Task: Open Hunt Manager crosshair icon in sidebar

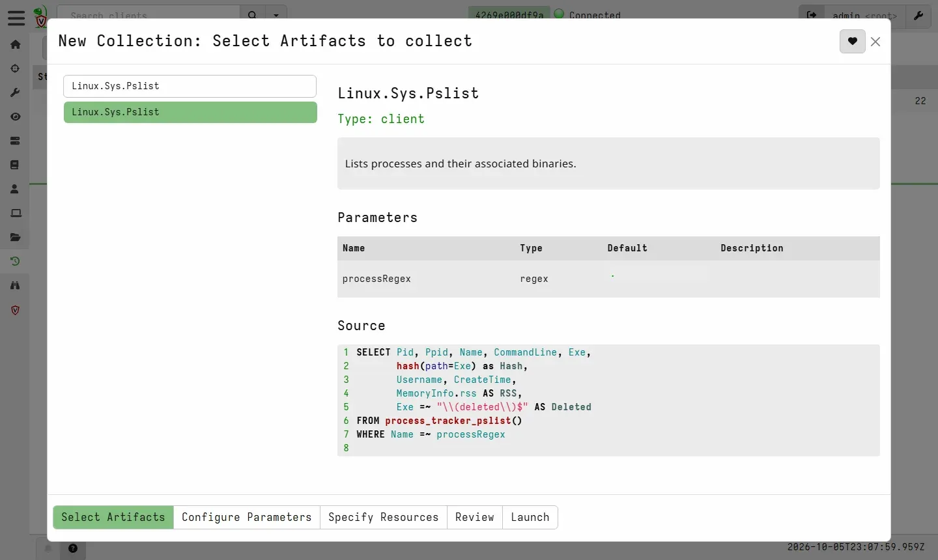Action: [16, 69]
